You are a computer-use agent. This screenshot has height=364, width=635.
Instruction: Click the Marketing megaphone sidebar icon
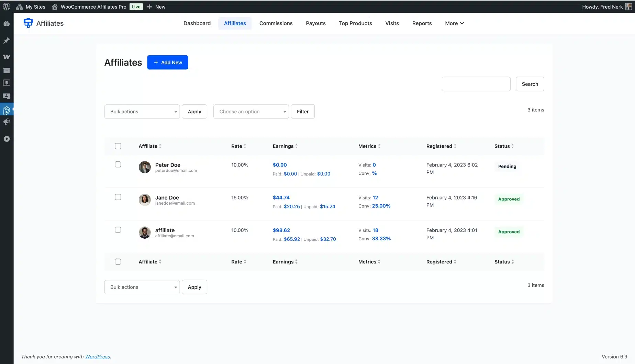[x=7, y=122]
